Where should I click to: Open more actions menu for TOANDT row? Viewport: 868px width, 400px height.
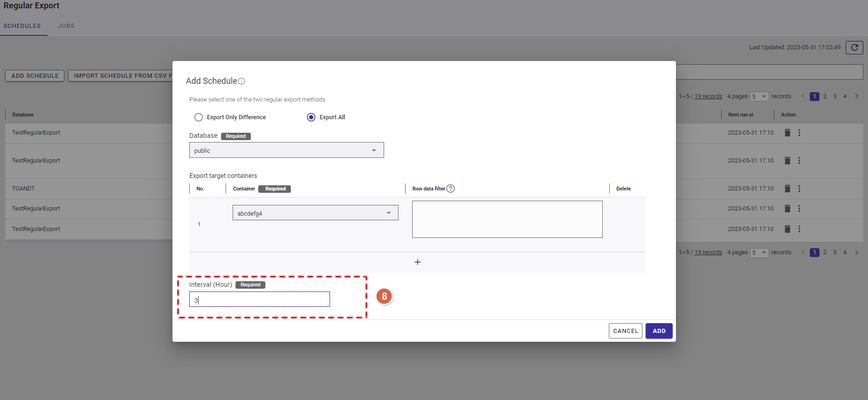tap(799, 189)
